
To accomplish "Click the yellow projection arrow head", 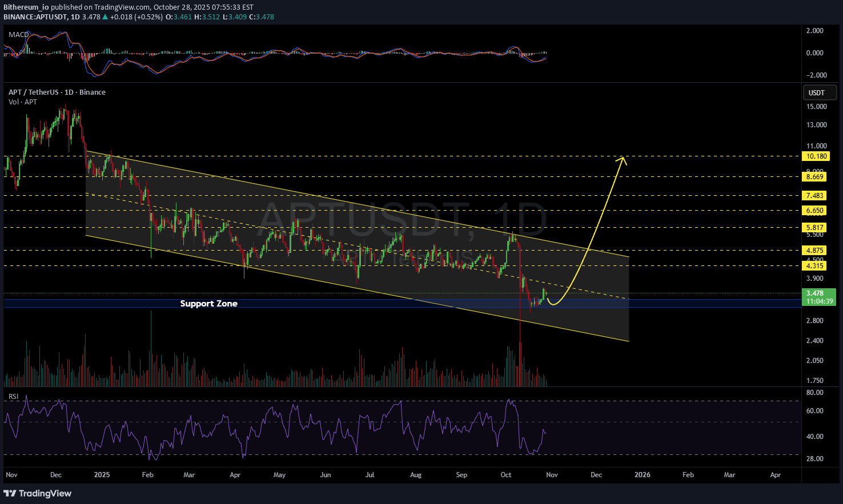I will 623,160.
